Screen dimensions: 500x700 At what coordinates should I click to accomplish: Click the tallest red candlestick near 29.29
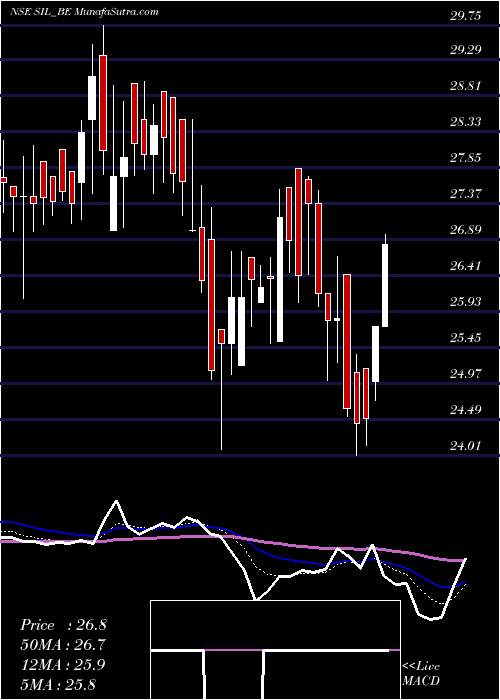tap(103, 103)
